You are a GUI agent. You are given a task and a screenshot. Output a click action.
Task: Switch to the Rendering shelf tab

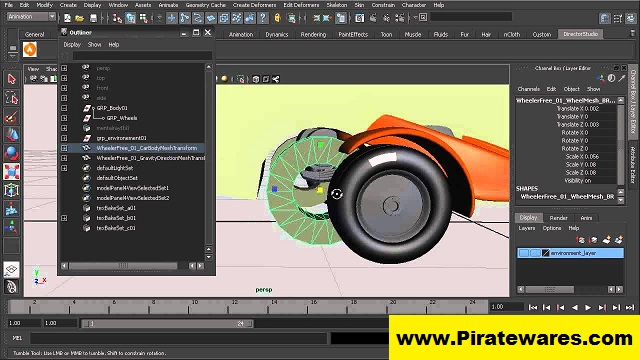pos(313,35)
